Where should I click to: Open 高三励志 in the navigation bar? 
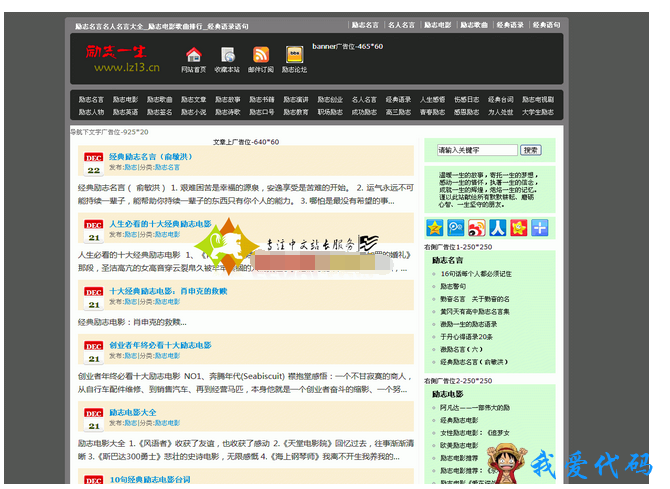[x=398, y=112]
